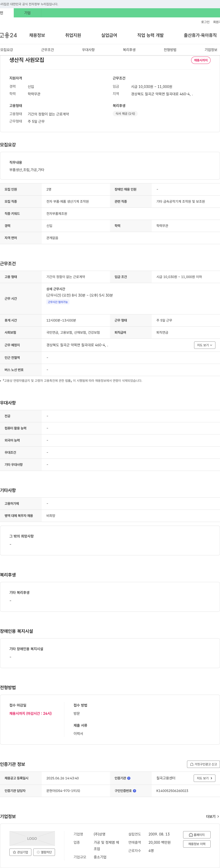
Task: Click 제출 서류 value 이력서
Action: click(x=78, y=734)
